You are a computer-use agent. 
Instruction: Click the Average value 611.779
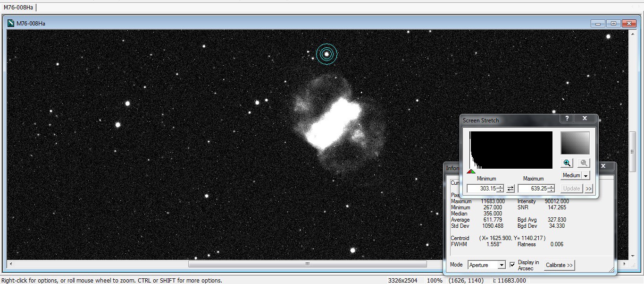(492, 220)
